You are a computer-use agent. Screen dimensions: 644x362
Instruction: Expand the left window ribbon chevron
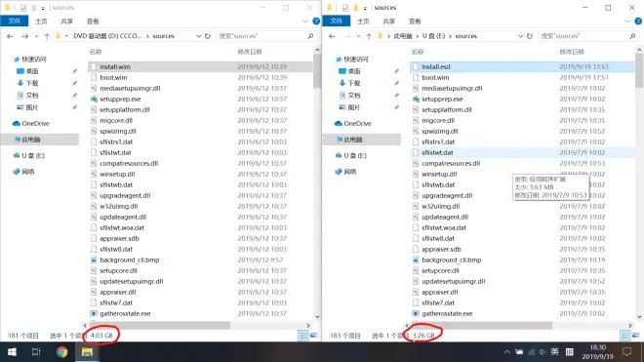[x=305, y=20]
